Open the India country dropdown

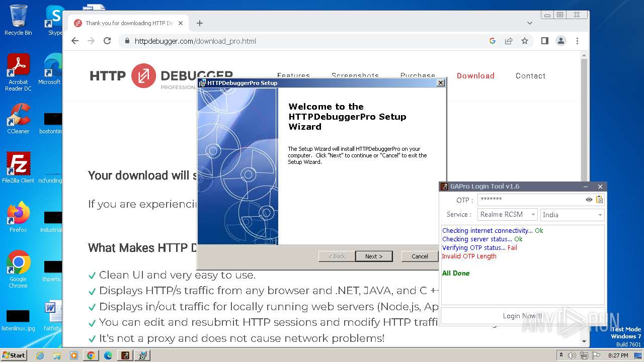[x=572, y=215]
